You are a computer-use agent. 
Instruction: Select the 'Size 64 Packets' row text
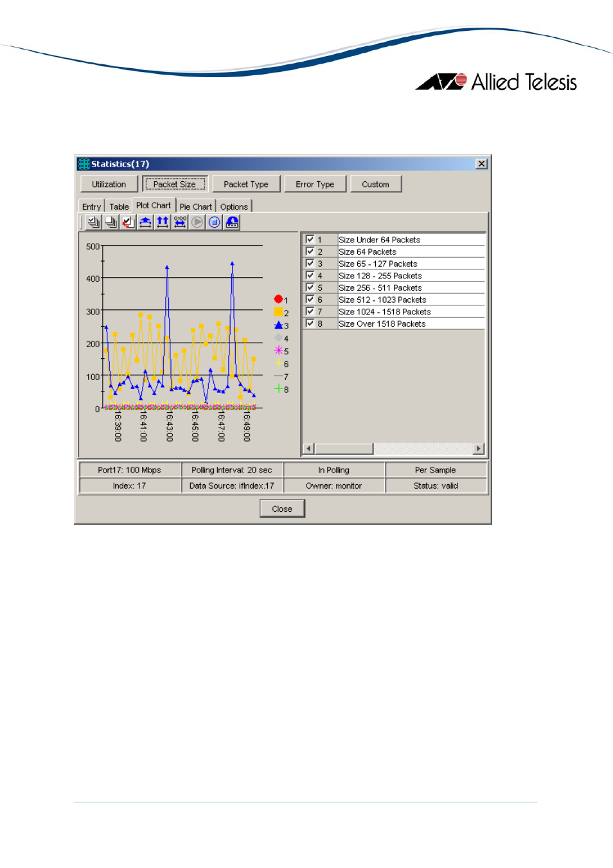368,252
